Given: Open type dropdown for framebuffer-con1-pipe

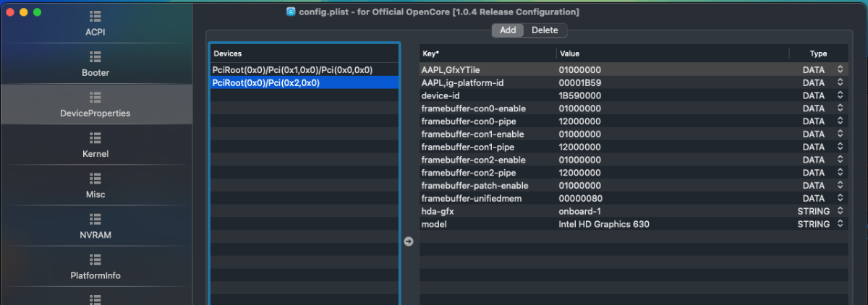Looking at the screenshot, I should click(x=840, y=147).
